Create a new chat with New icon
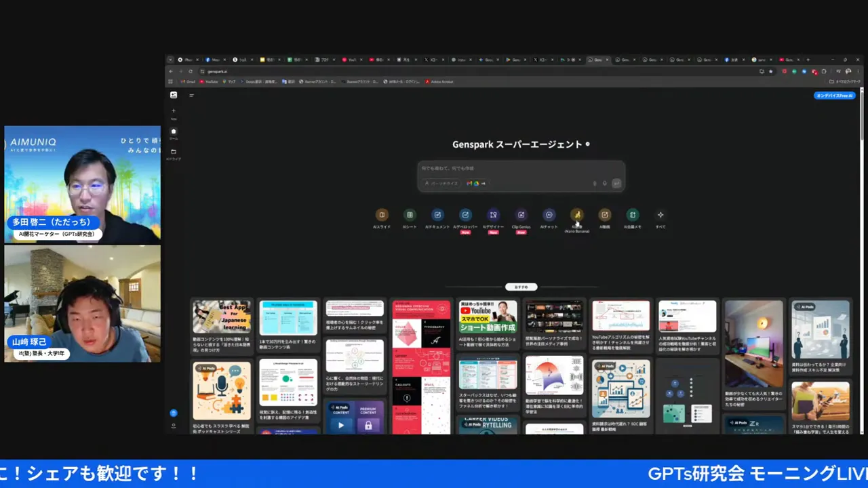 [174, 113]
